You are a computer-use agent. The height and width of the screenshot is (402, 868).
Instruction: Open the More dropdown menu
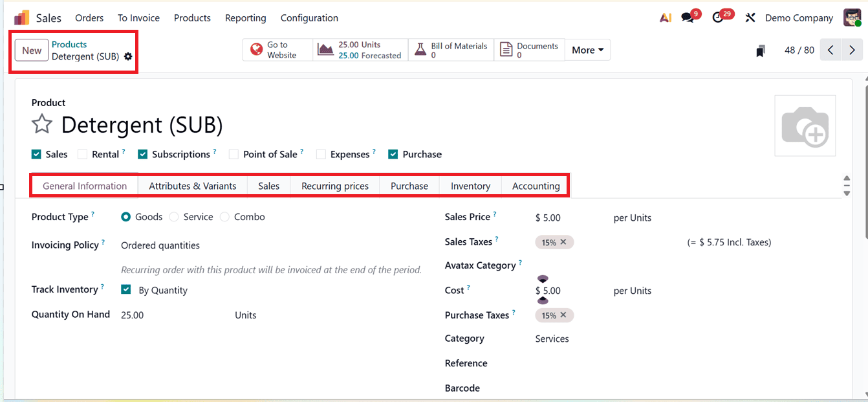pyautogui.click(x=587, y=49)
